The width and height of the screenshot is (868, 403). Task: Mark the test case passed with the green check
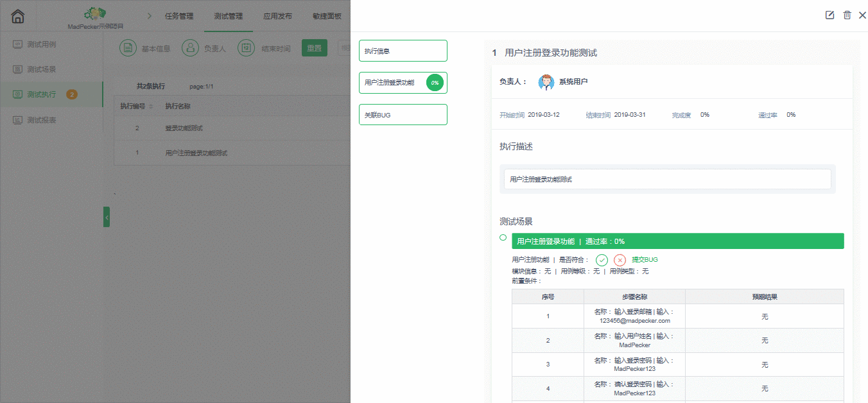click(x=601, y=260)
